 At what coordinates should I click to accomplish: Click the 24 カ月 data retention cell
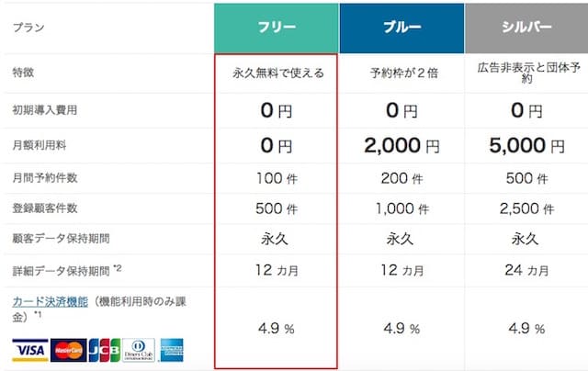(x=526, y=270)
